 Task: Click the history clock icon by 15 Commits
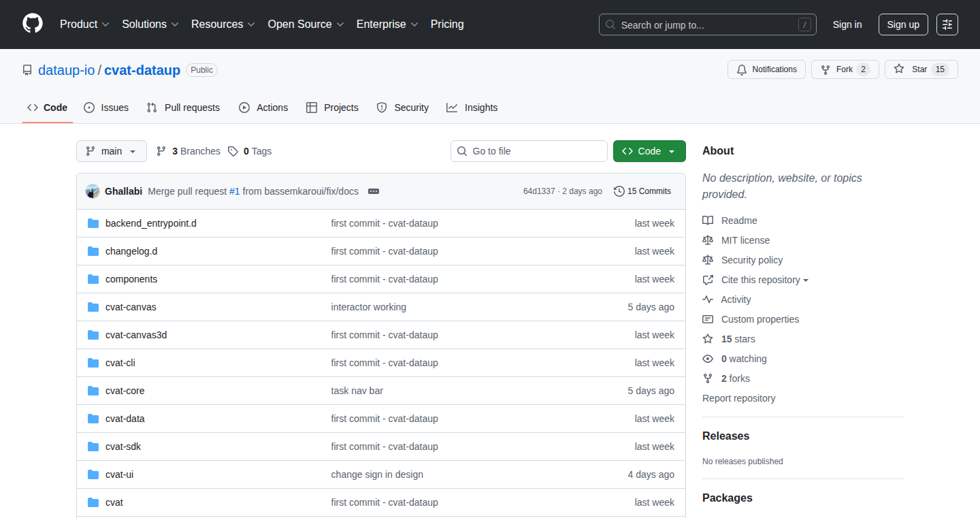coord(619,191)
